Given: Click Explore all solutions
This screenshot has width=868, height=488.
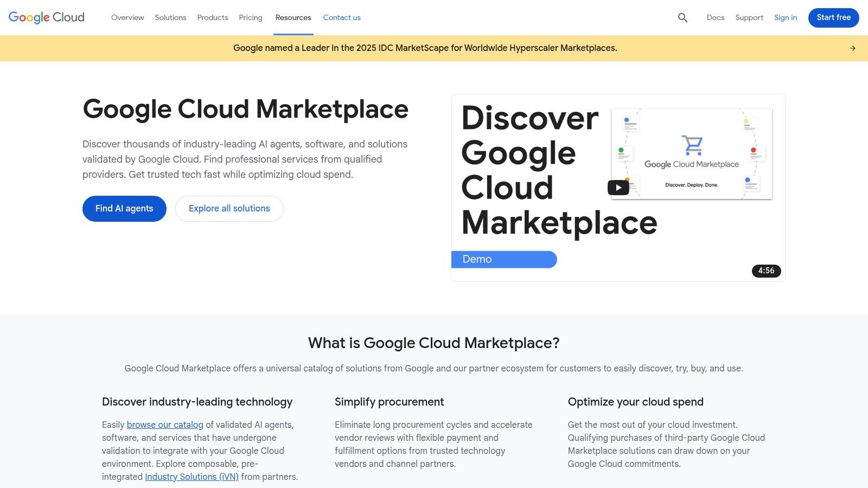Looking at the screenshot, I should coord(229,208).
